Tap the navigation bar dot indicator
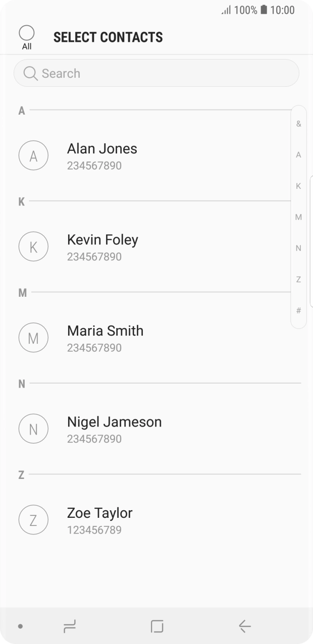 (x=20, y=626)
